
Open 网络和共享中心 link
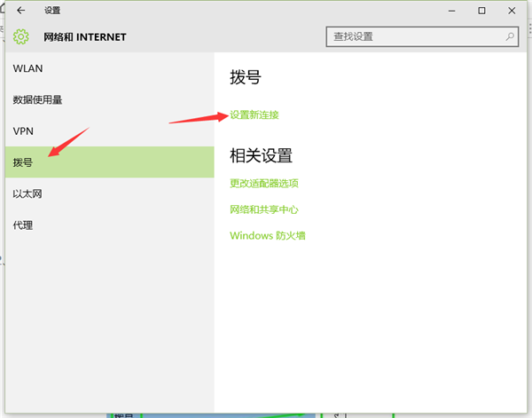pyautogui.click(x=263, y=209)
